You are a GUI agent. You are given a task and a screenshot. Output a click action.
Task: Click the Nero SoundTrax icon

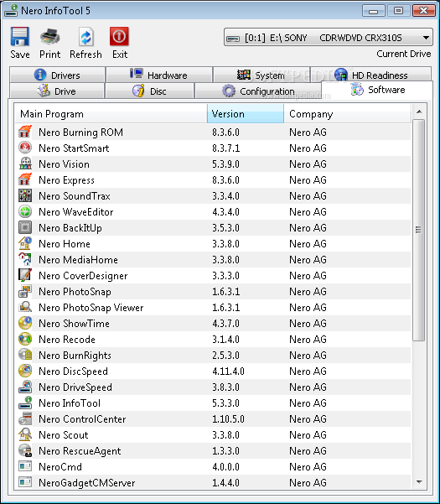coord(25,195)
